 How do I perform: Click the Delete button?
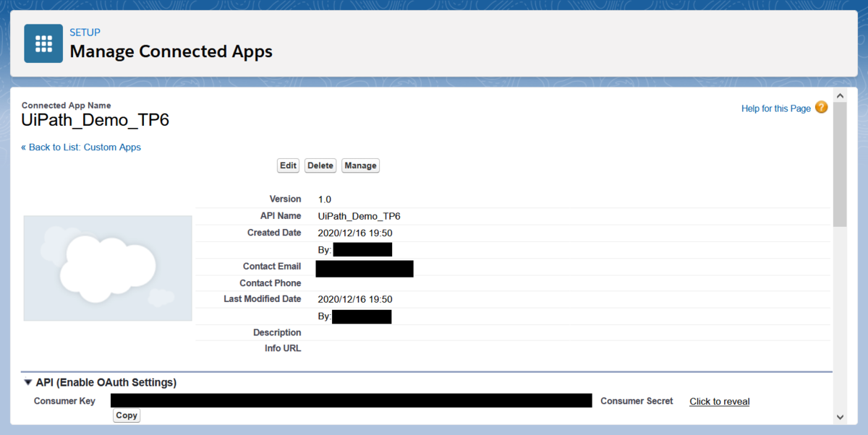[x=320, y=165]
